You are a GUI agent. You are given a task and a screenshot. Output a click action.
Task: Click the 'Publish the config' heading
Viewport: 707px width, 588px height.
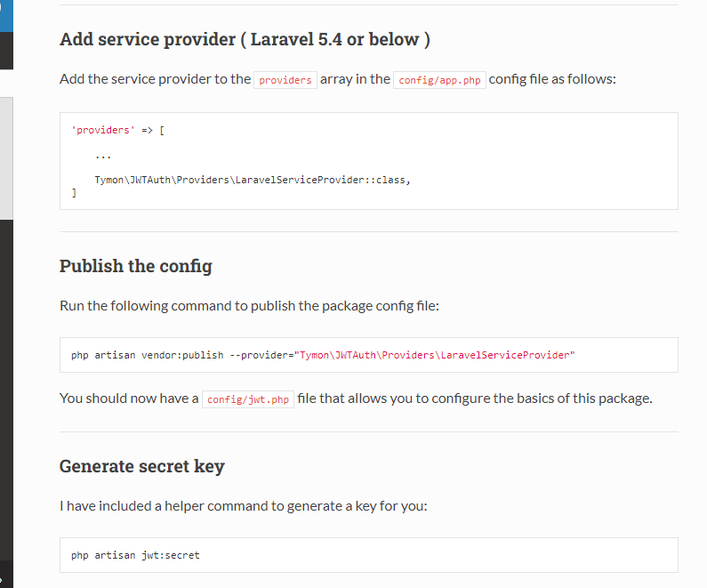[x=136, y=266]
